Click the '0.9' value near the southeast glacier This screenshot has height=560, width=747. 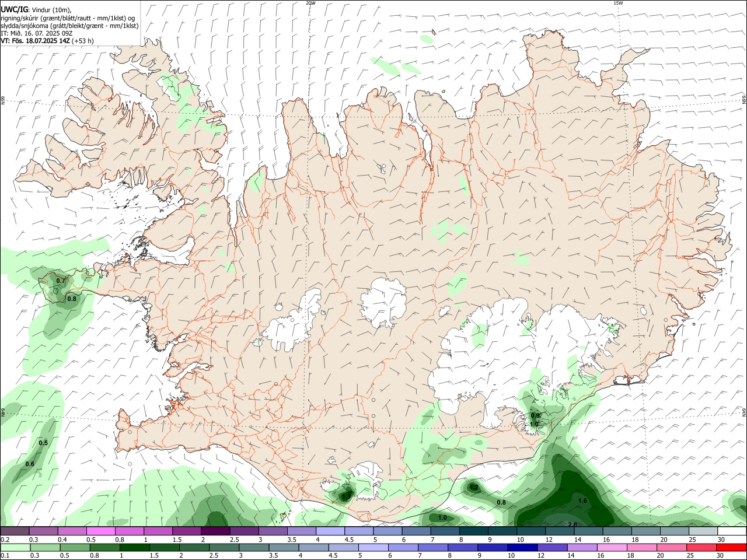(x=535, y=415)
